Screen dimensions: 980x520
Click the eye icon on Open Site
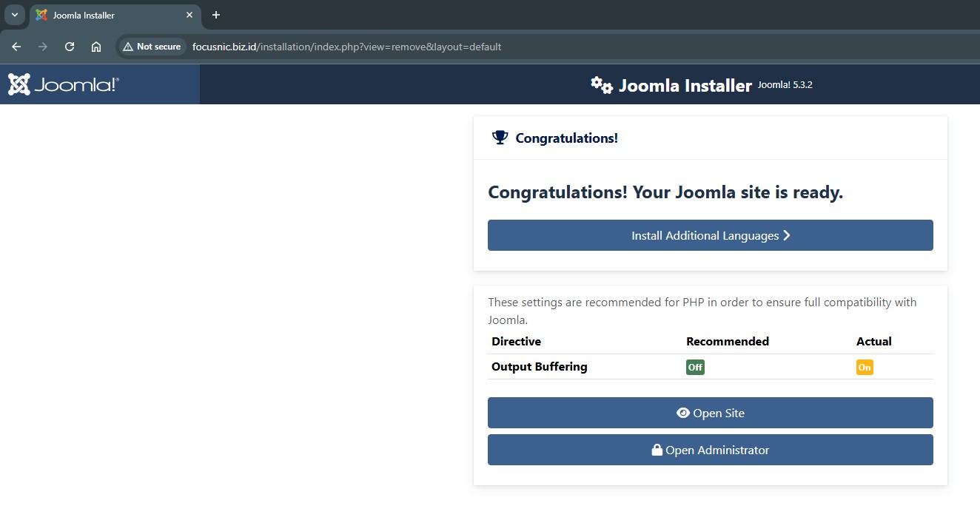pos(683,413)
